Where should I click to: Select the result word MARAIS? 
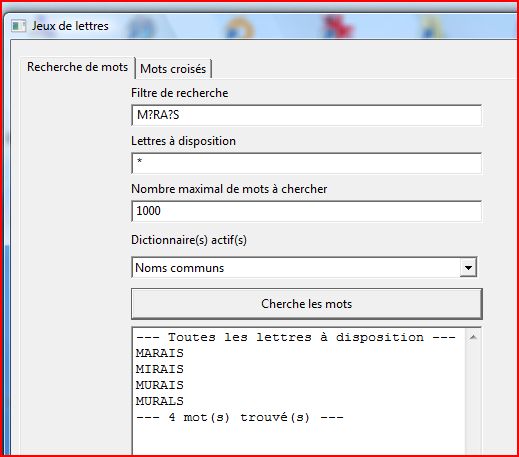click(160, 353)
